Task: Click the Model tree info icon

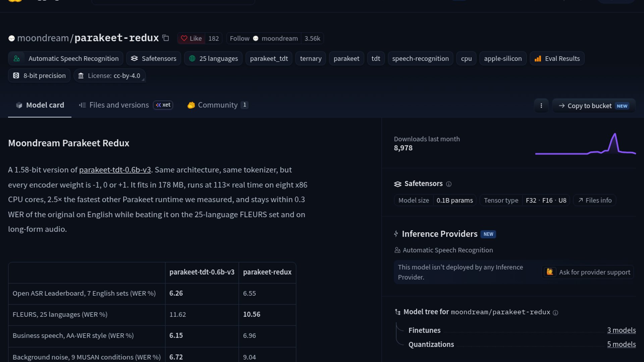Action: pos(555,313)
